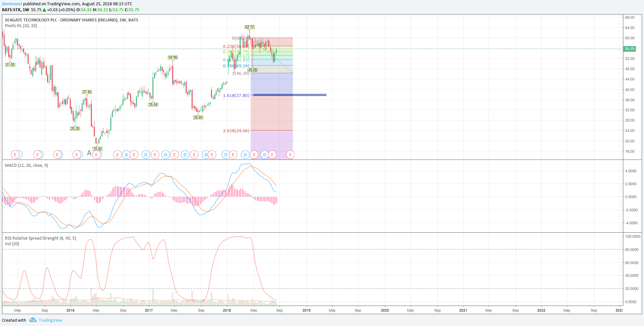The width and height of the screenshot is (644, 326).
Task: Click the first earnings E marker at chart start
Action: tap(15, 154)
